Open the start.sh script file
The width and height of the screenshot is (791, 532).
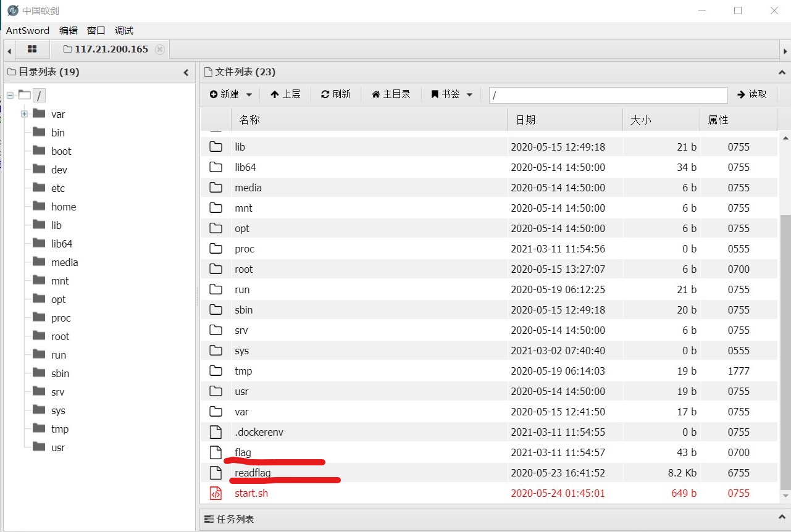point(251,493)
